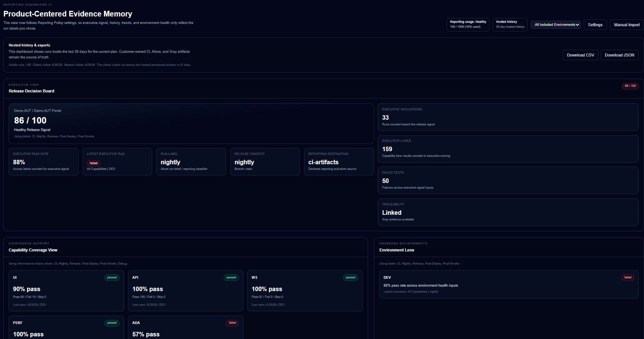Viewport: 644px width, 339px height.
Task: Open the Settings button
Action: tap(595, 25)
